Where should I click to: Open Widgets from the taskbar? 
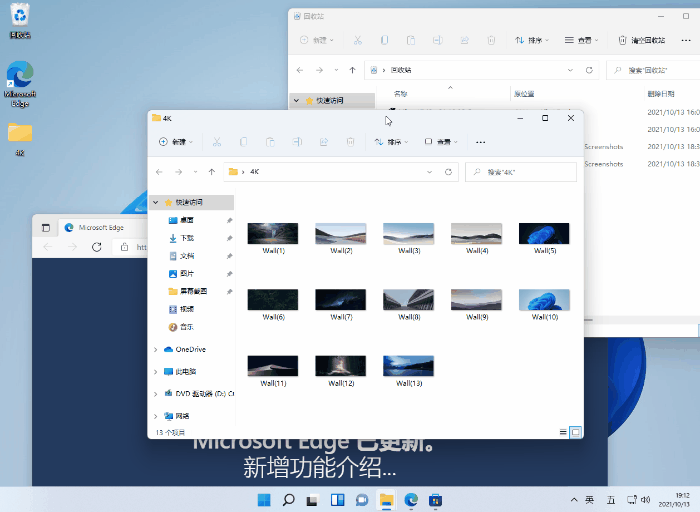point(337,499)
